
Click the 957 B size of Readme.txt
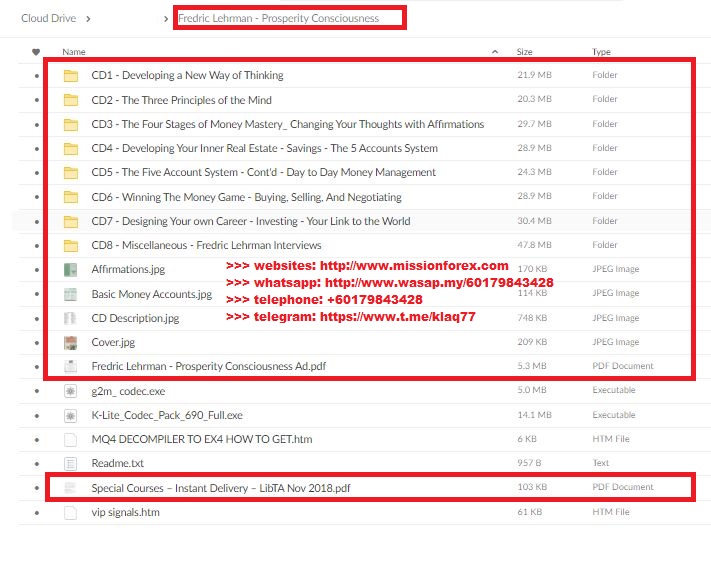[529, 463]
